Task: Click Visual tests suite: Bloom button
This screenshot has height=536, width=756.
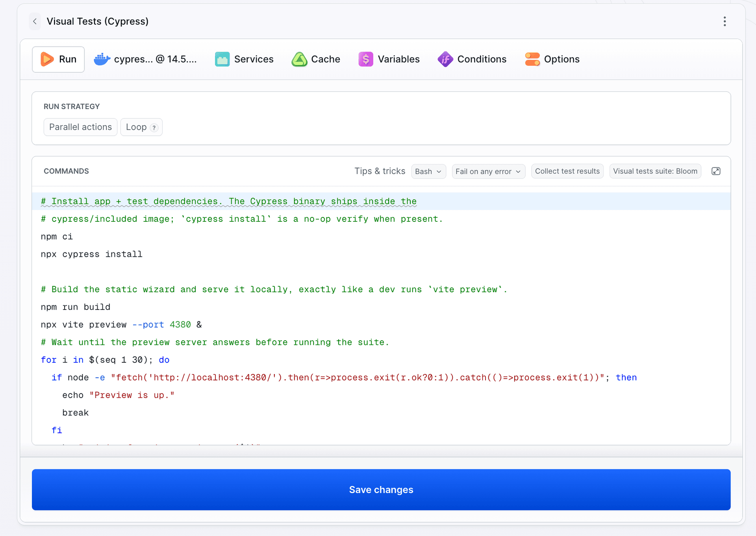Action: (x=655, y=171)
